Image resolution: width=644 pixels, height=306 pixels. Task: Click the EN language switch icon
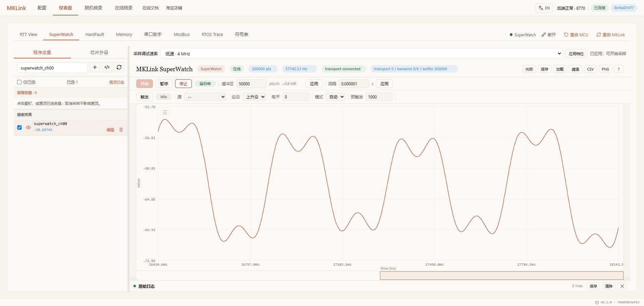[x=544, y=8]
